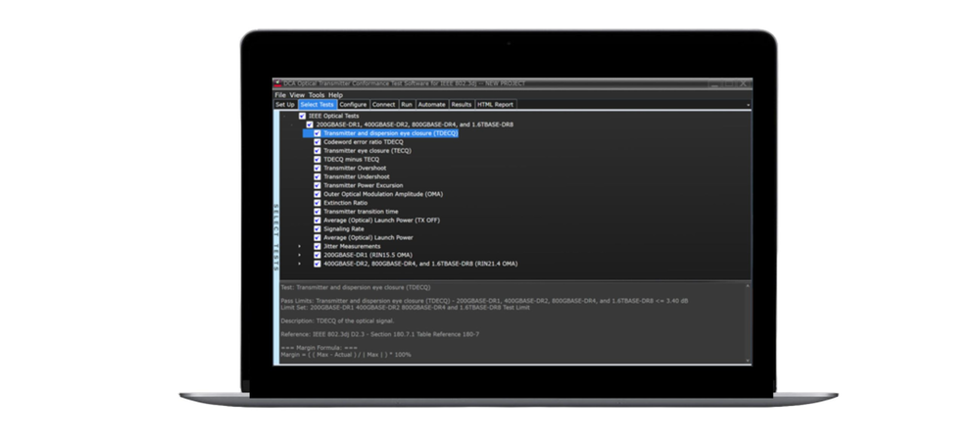Open the Help menu
Viewport: 980px width, 443px height.
(x=335, y=95)
